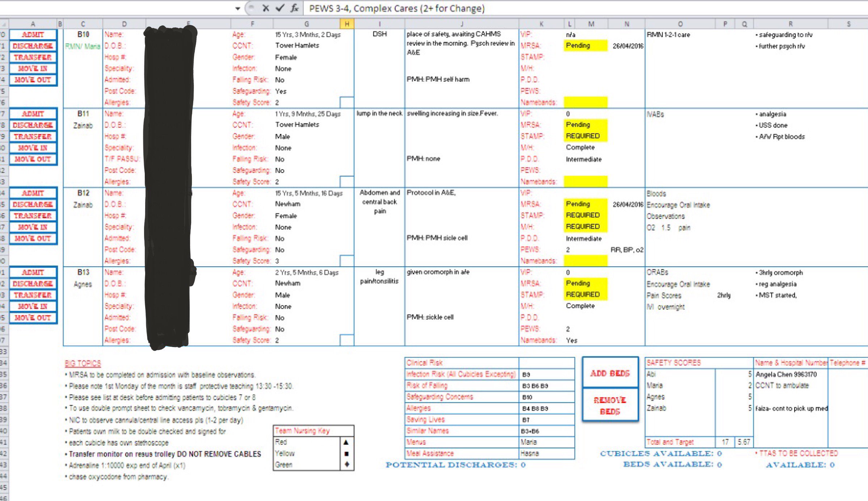Click the ADD BEDS button
The height and width of the screenshot is (501, 868).
click(610, 373)
